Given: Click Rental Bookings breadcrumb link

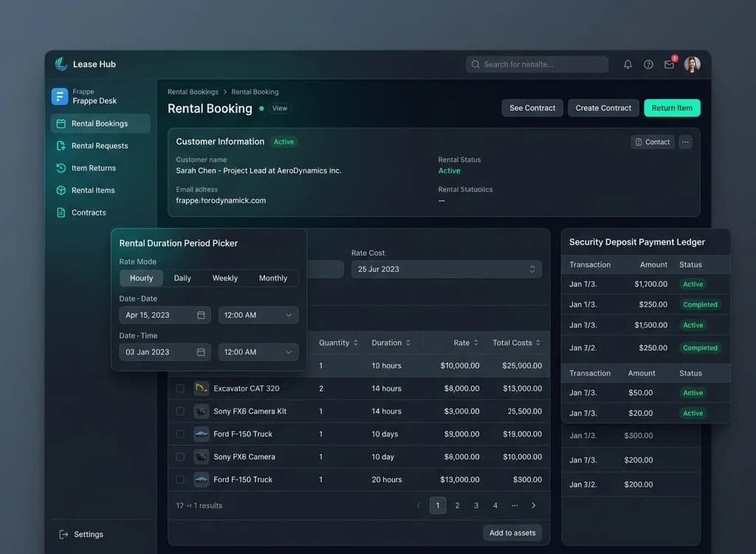Looking at the screenshot, I should tap(193, 92).
